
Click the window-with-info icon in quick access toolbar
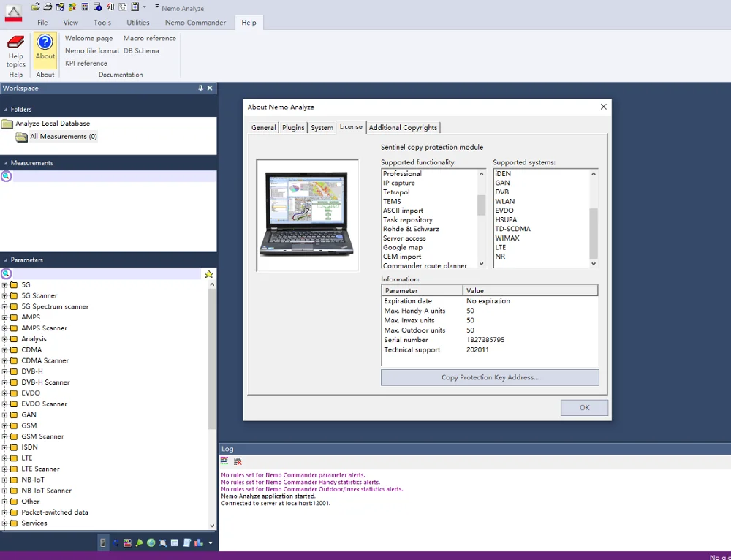pos(97,7)
